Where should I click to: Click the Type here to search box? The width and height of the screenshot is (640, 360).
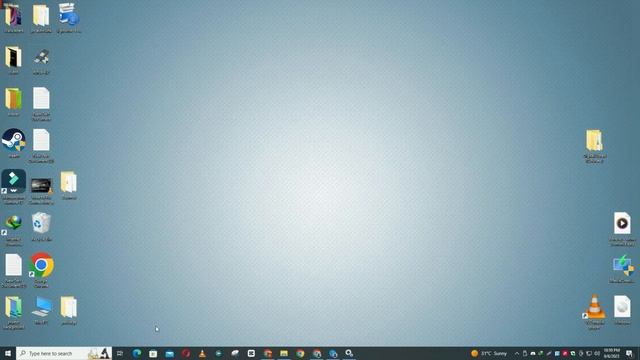tap(64, 353)
